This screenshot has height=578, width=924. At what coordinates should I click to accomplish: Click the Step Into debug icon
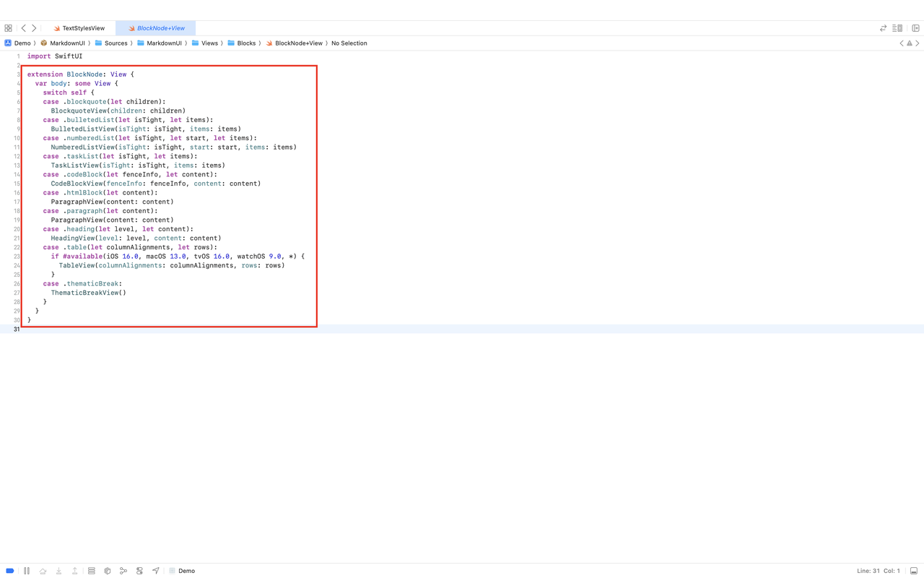[x=58, y=571]
